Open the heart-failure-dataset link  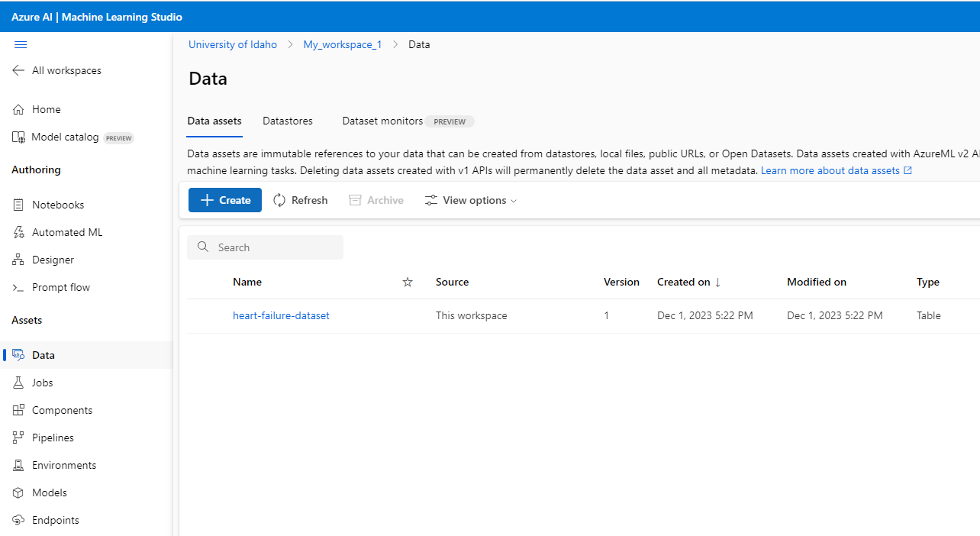281,315
